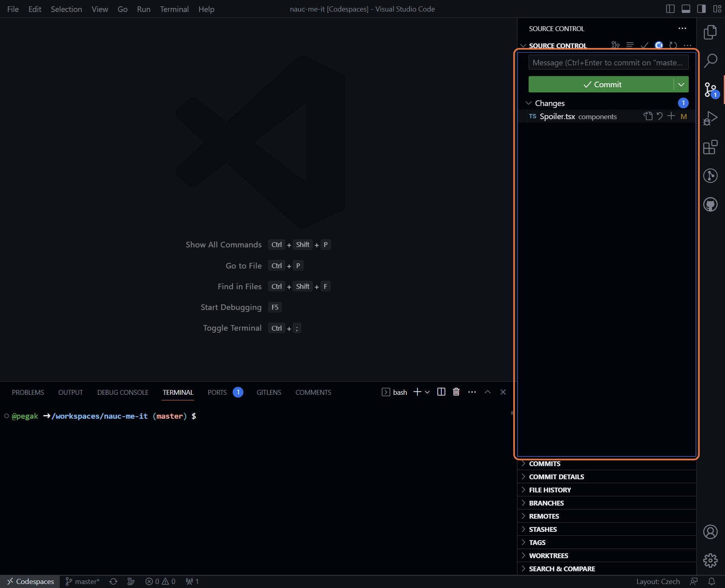The width and height of the screenshot is (725, 588).
Task: Expand the FILE HISTORY section
Action: [607, 490]
